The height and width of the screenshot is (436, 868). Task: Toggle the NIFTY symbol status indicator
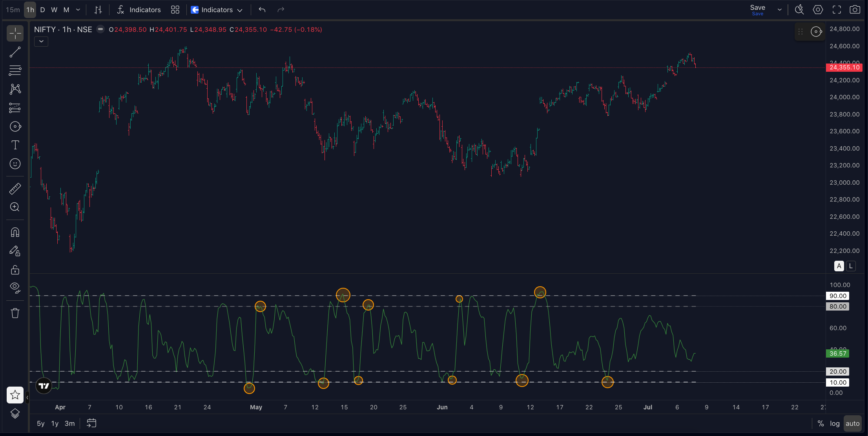[x=100, y=29]
